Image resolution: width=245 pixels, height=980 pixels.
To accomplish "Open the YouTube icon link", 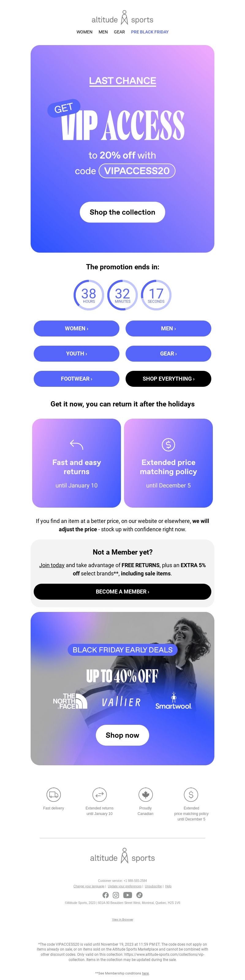I will (x=128, y=895).
